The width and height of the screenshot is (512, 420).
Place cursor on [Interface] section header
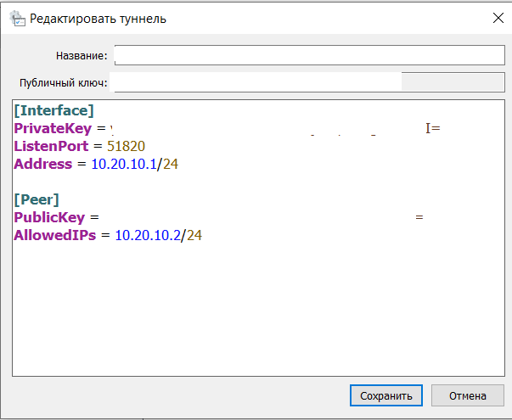(53, 110)
